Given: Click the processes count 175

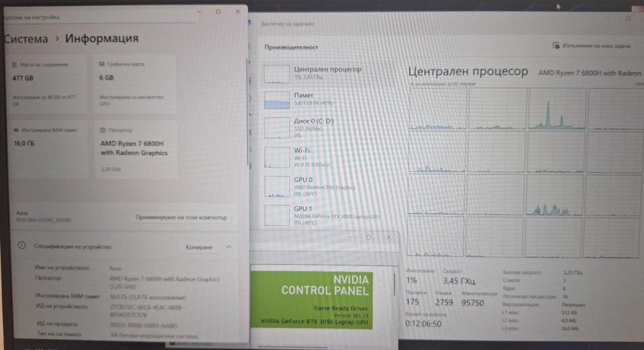Looking at the screenshot, I should pos(412,302).
